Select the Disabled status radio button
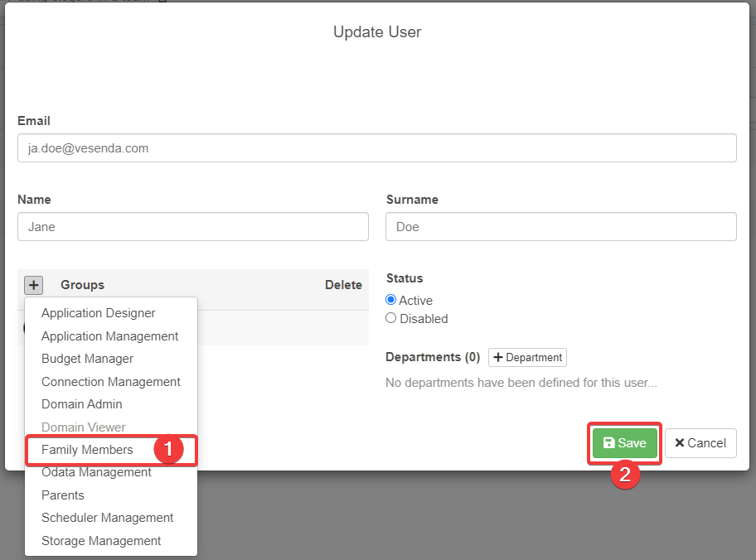This screenshot has height=560, width=756. click(x=391, y=318)
